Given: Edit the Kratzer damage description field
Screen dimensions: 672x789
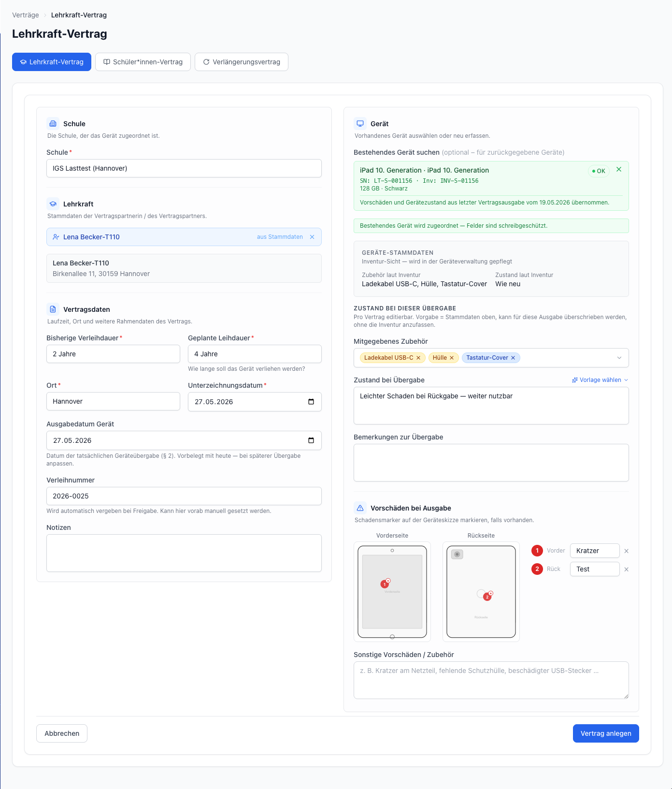Looking at the screenshot, I should coord(595,551).
